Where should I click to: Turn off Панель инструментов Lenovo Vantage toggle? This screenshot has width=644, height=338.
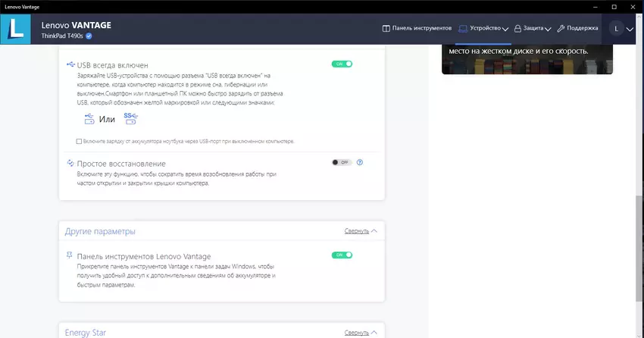342,255
